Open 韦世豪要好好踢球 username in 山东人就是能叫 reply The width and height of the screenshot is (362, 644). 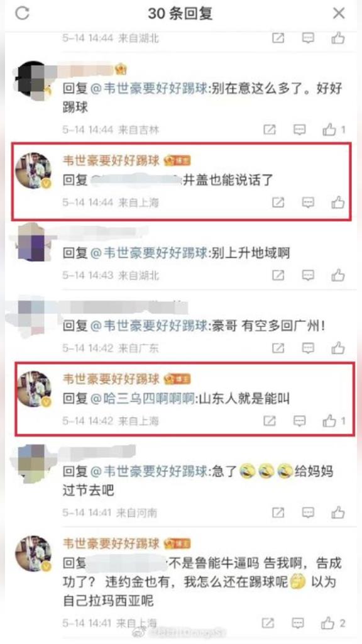(x=111, y=379)
